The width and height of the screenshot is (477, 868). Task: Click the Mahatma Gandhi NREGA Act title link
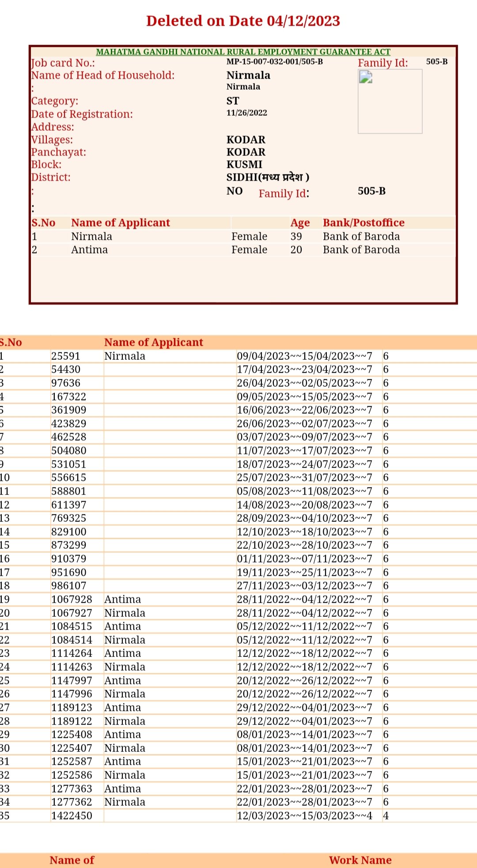pos(243,52)
